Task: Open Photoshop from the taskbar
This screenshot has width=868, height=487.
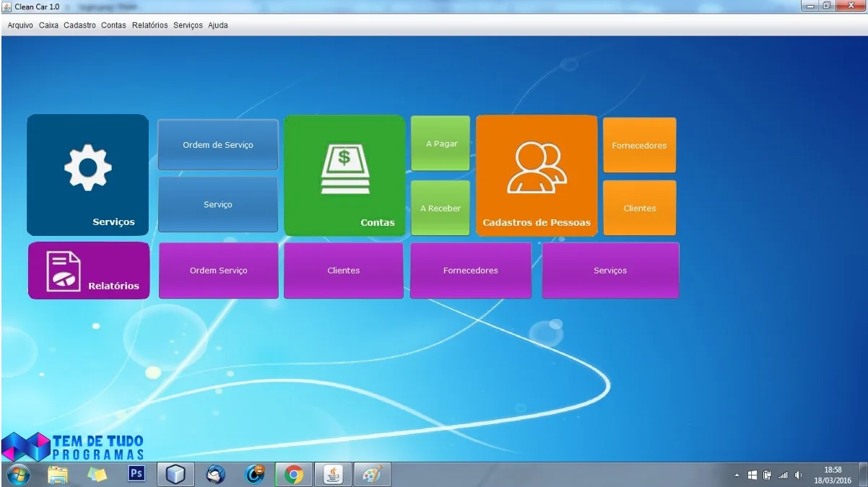Action: click(x=136, y=474)
